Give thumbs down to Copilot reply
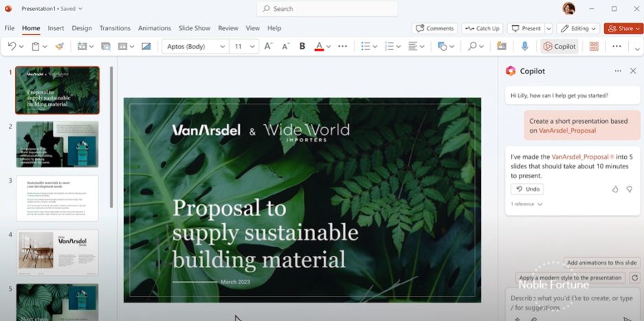Screen dimensions: 644x321 click(x=629, y=189)
